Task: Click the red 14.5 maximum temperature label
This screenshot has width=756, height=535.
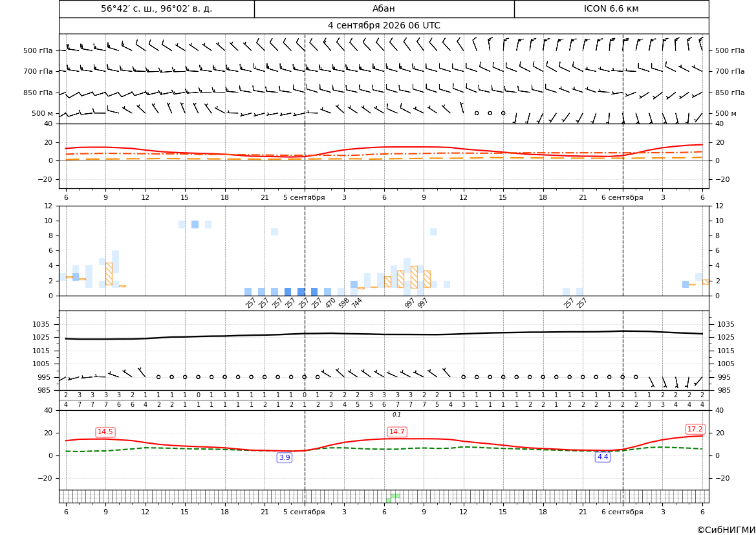Action: coord(105,431)
